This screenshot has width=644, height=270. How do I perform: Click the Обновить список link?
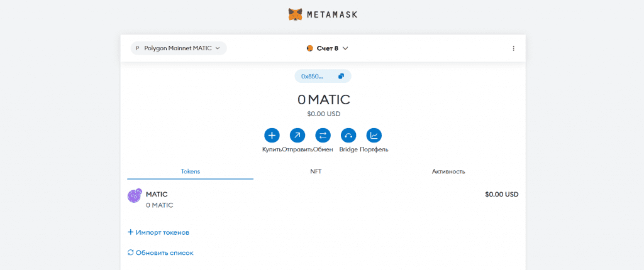(x=160, y=253)
